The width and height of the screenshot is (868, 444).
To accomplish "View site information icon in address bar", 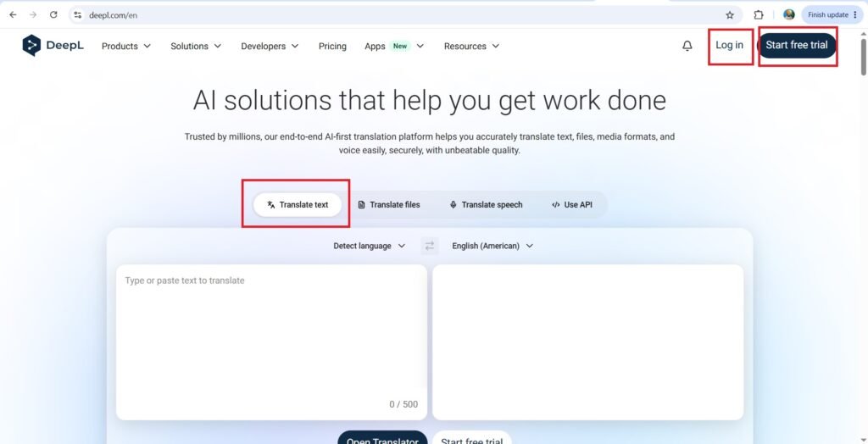I will coord(78,15).
